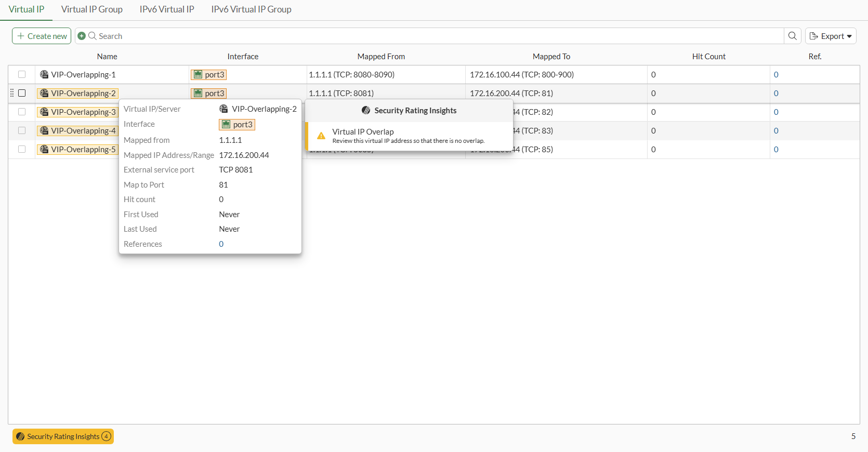868x452 pixels.
Task: Click the globe icon of VIP-Overlapping-3
Action: (44, 112)
